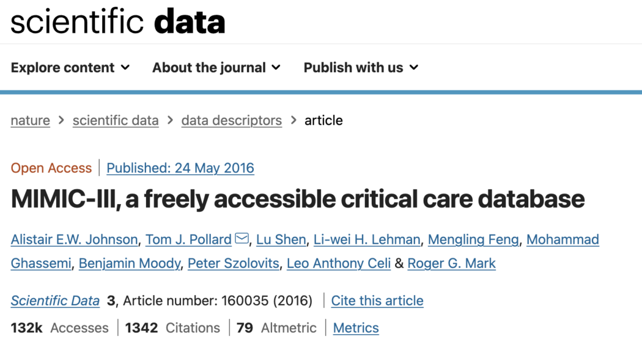Open Leo Anthony Celi's author page
The height and width of the screenshot is (364, 642).
coord(338,263)
